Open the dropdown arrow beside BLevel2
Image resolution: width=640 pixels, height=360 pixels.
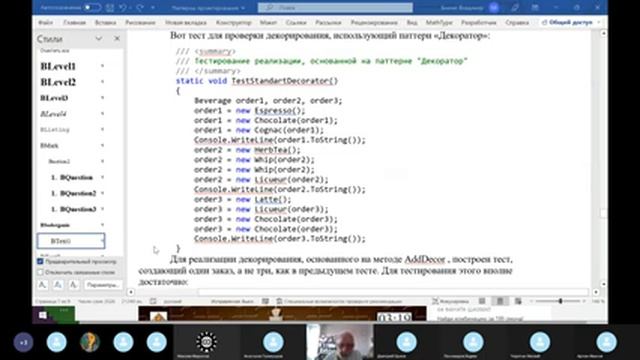click(102, 82)
